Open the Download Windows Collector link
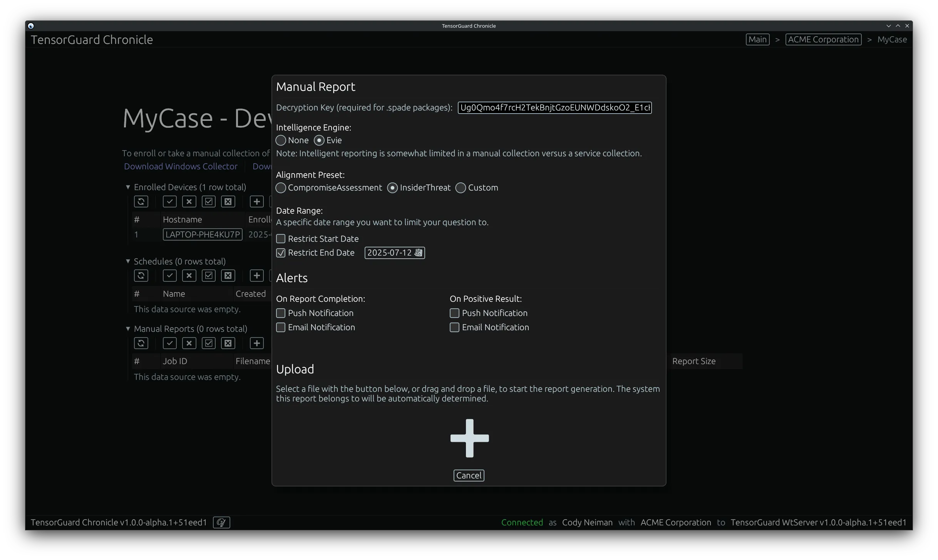This screenshot has width=938, height=560. pyautogui.click(x=181, y=166)
